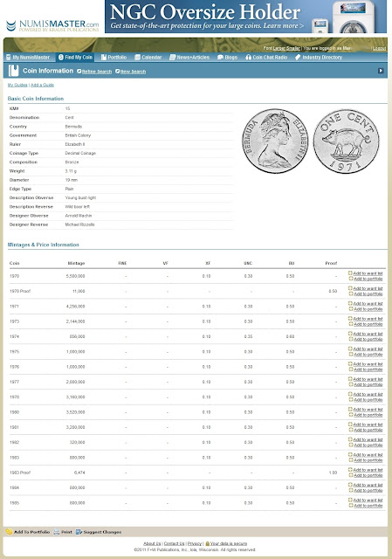Open the About Us footer link
Screen dimensions: 392x559
[x=152, y=543]
